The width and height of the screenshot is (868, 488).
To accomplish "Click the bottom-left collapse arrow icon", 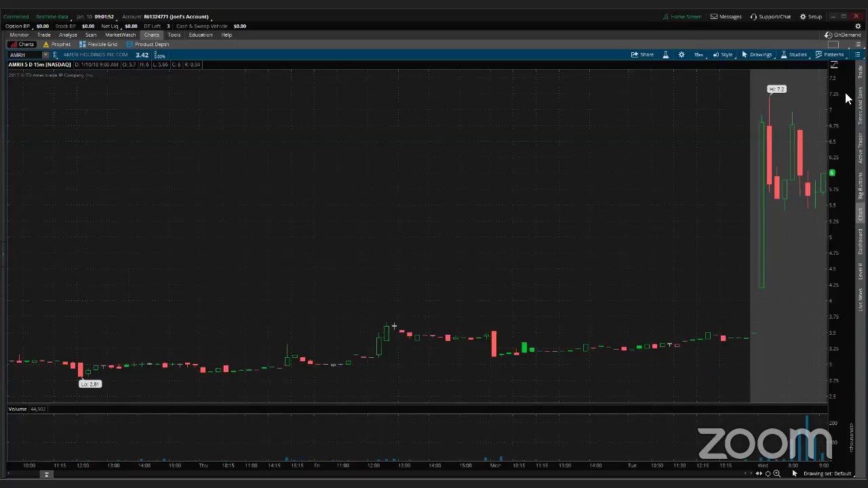I will tap(46, 474).
